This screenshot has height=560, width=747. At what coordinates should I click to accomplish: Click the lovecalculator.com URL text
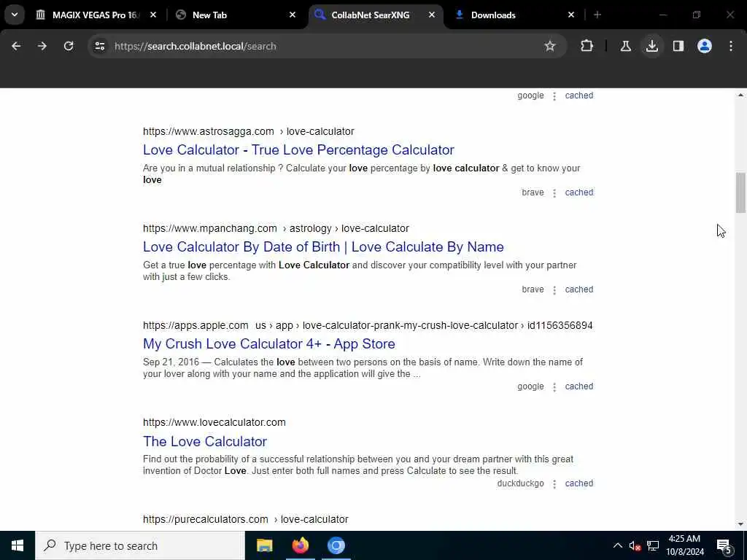(214, 422)
